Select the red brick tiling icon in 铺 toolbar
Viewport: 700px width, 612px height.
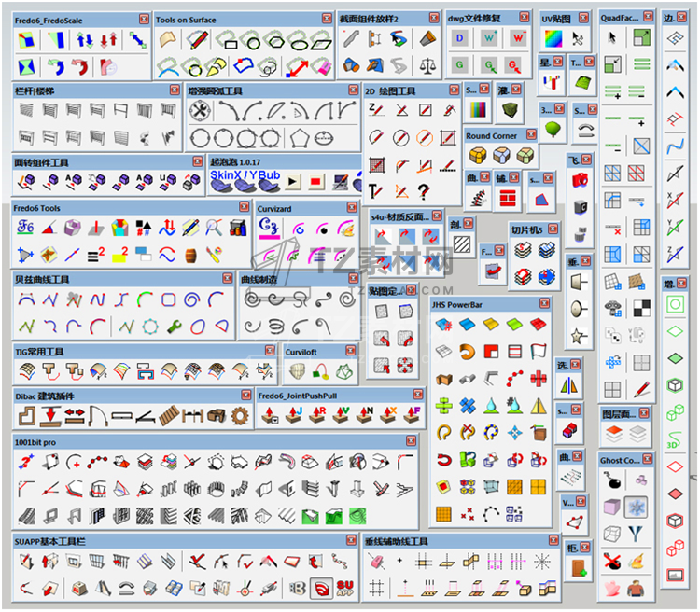coord(508,198)
